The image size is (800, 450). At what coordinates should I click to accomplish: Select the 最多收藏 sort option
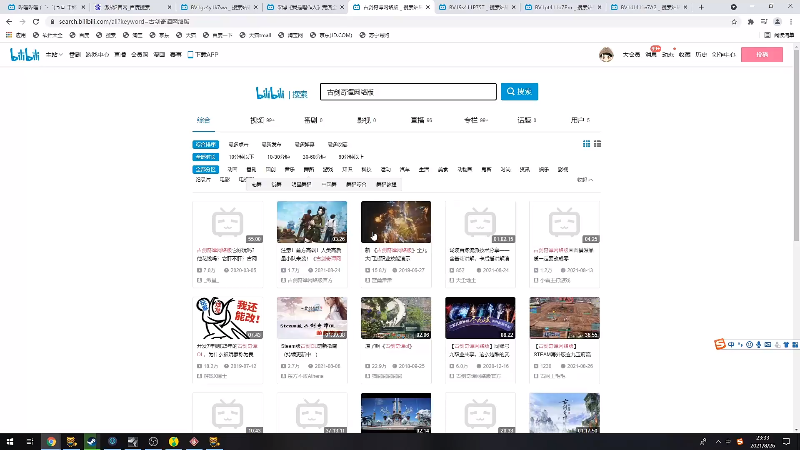click(337, 144)
